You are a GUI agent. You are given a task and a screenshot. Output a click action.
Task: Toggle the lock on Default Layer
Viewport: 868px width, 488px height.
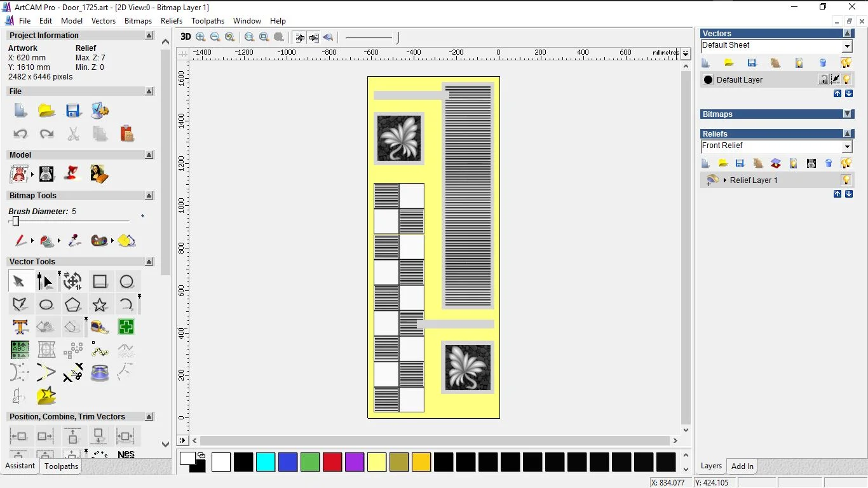click(x=823, y=80)
